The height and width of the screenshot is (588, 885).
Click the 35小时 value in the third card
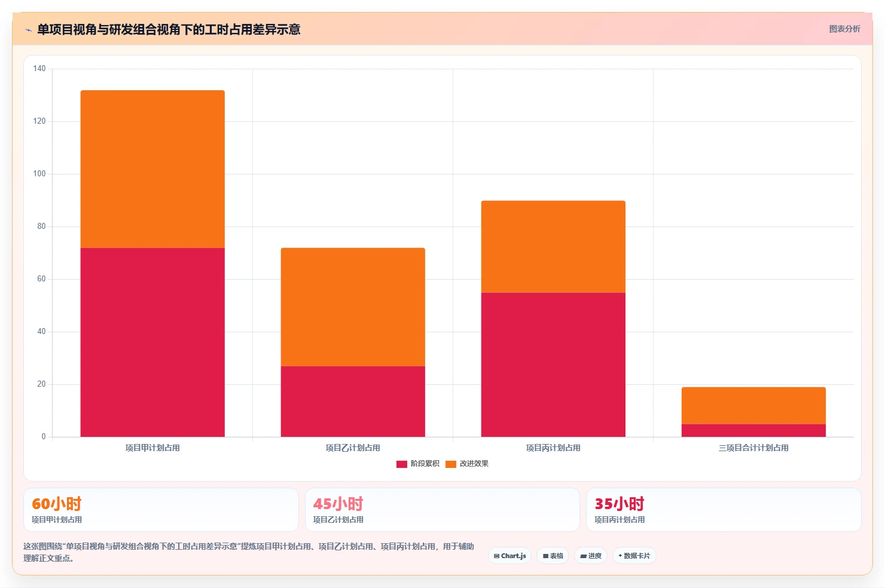(x=619, y=504)
